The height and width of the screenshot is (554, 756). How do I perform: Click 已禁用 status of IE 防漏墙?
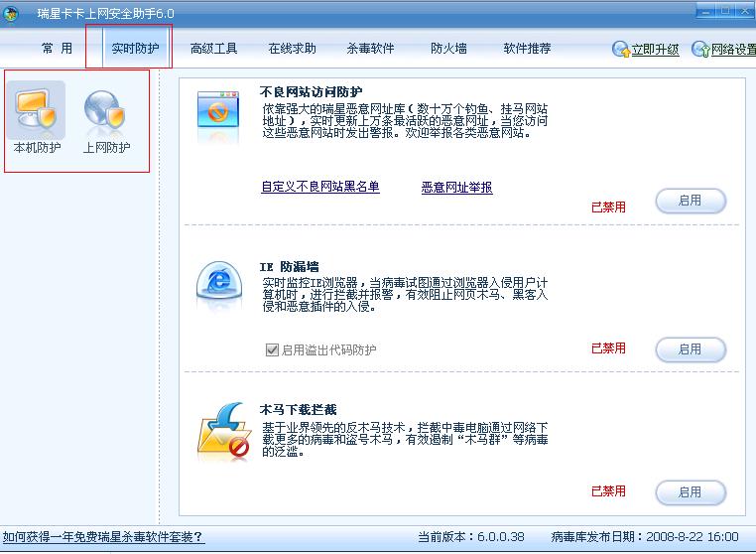click(x=608, y=348)
